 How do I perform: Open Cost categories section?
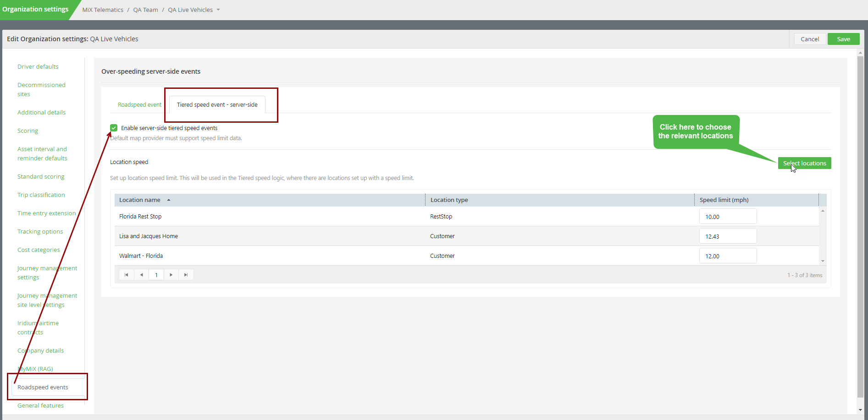tap(39, 250)
